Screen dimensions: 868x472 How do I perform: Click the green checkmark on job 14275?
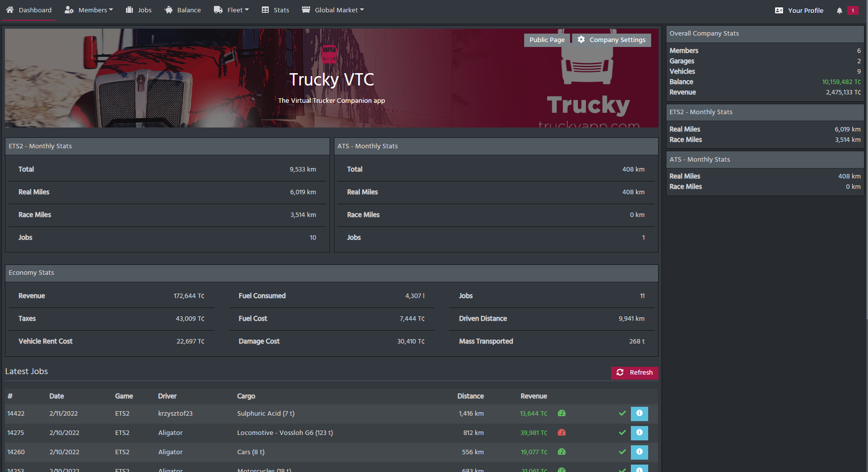coord(622,432)
